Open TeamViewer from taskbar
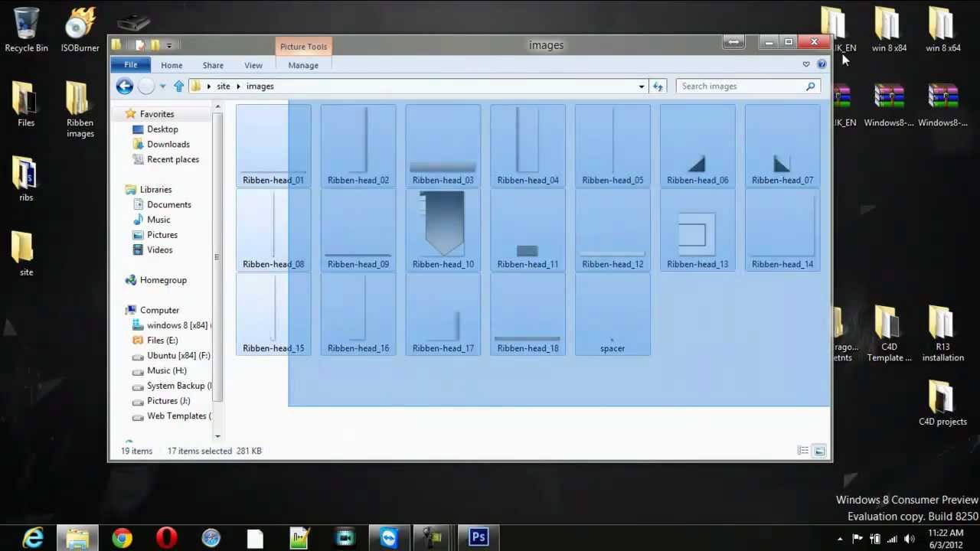980x551 pixels. point(389,538)
